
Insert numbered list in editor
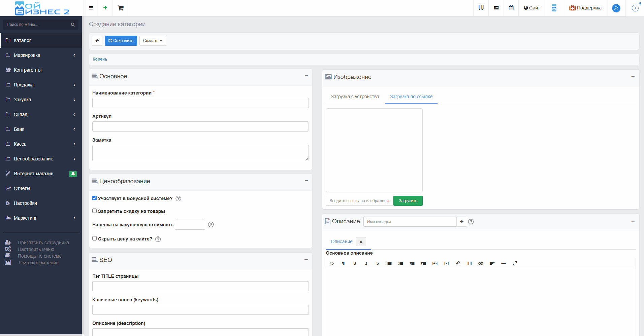pos(400,263)
